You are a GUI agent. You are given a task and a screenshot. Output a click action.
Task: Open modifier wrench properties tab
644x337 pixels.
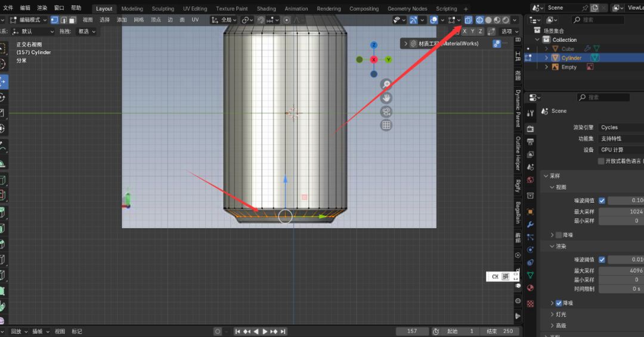click(530, 224)
